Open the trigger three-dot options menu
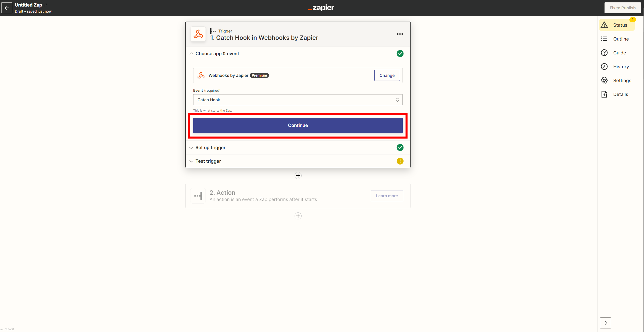The image size is (644, 332). 400,34
